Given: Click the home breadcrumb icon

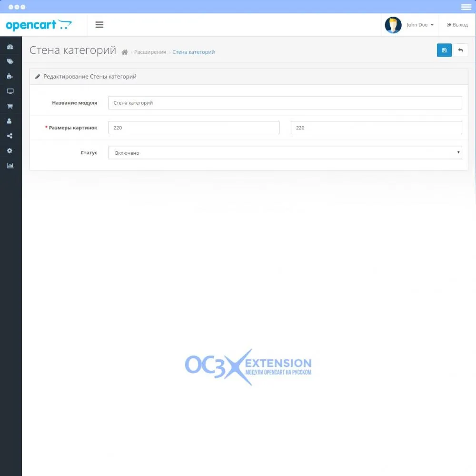Looking at the screenshot, I should pyautogui.click(x=124, y=52).
